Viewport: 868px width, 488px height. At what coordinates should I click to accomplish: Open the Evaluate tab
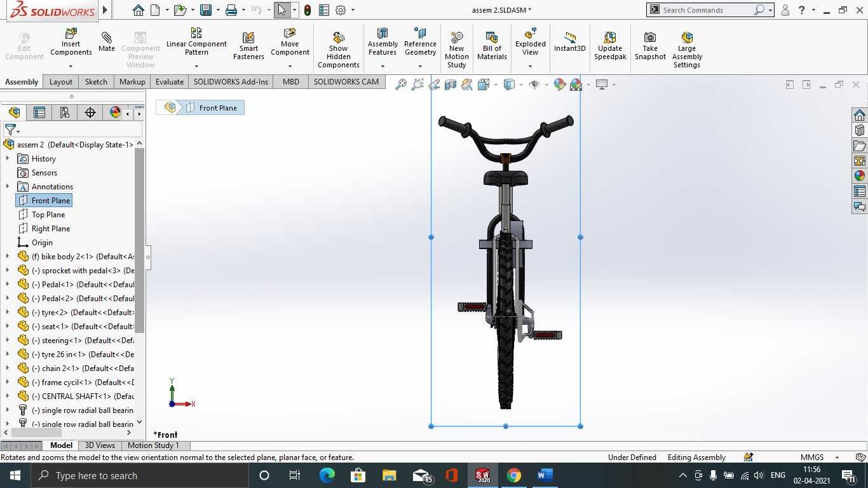coord(170,82)
